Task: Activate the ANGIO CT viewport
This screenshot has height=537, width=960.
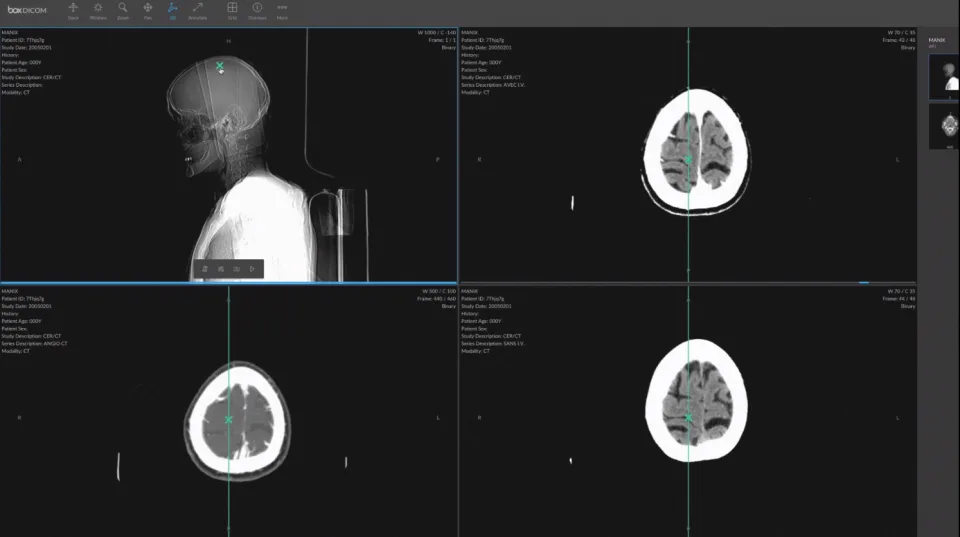Action: pos(229,411)
